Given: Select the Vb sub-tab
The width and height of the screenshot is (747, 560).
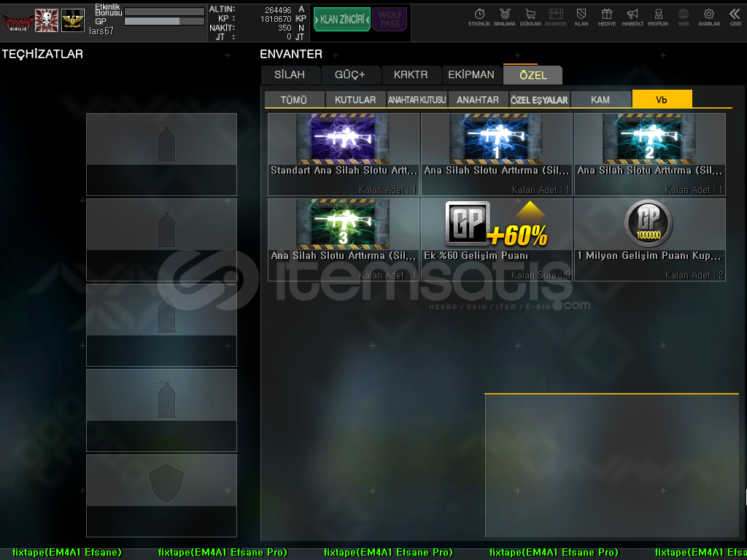Looking at the screenshot, I should (x=662, y=99).
